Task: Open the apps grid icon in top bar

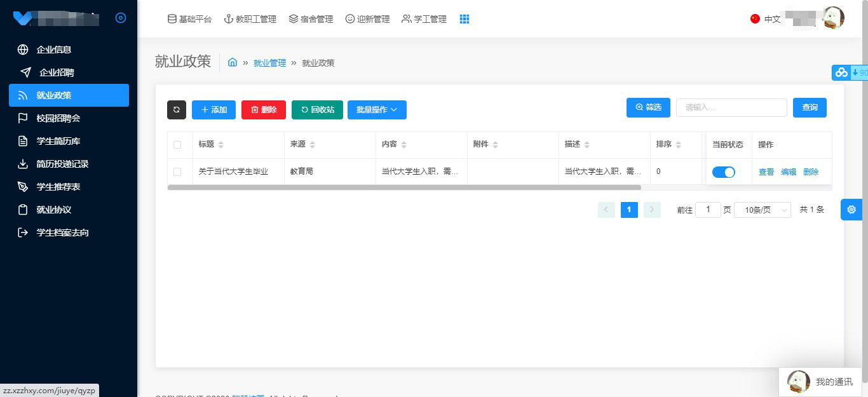Action: 465,19
